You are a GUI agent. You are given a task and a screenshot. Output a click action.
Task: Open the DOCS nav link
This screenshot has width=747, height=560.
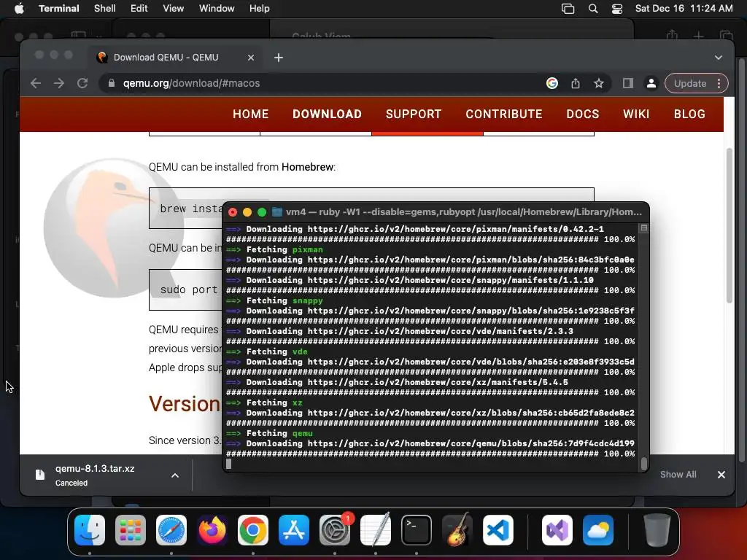582,114
